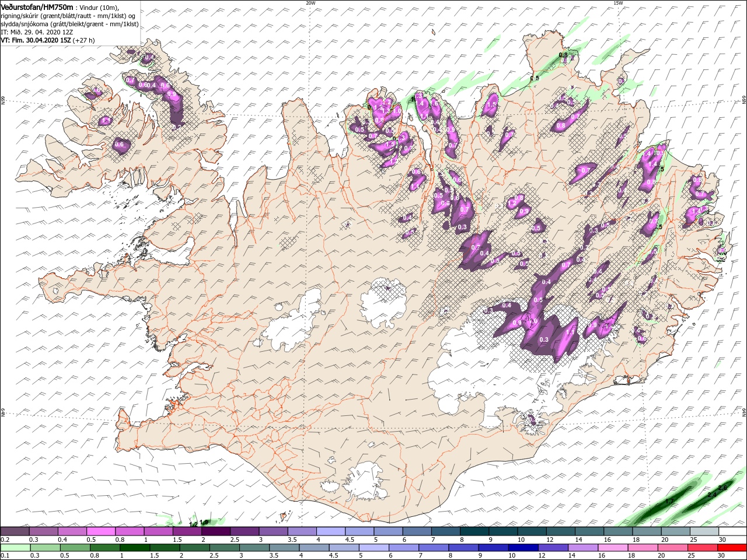Click the 0.2 label of snow scale
747x560 pixels.
tap(5, 540)
